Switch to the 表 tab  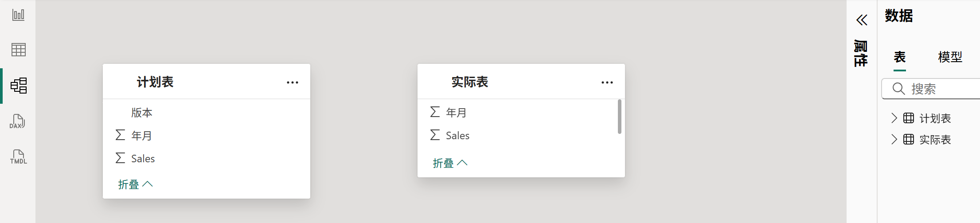(900, 57)
